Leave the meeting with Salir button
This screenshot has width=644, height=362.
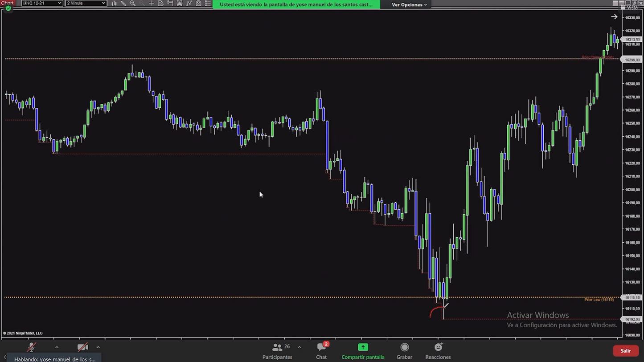pos(625,351)
